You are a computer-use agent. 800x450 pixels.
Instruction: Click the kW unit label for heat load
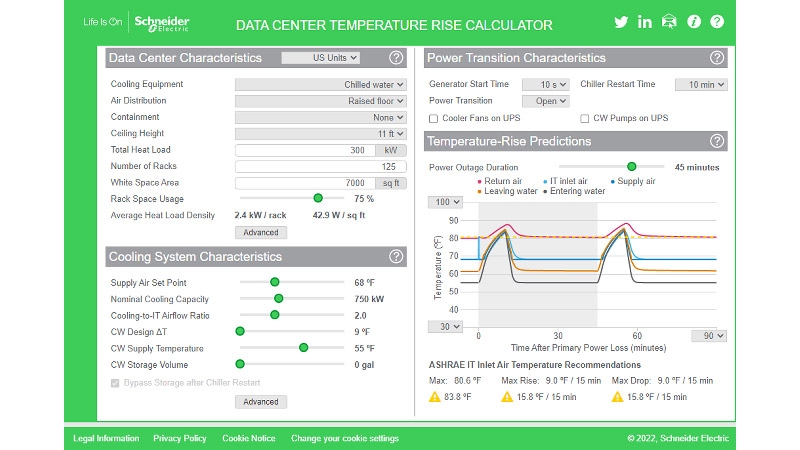(x=391, y=150)
